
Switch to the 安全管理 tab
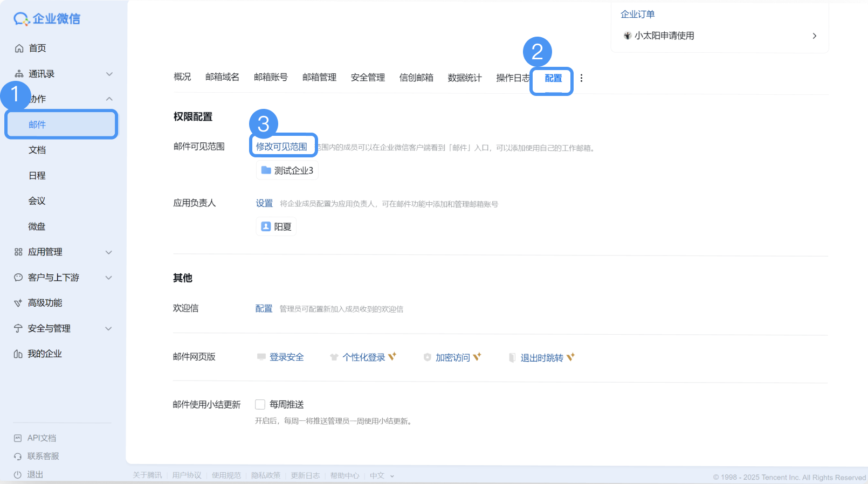(x=368, y=78)
